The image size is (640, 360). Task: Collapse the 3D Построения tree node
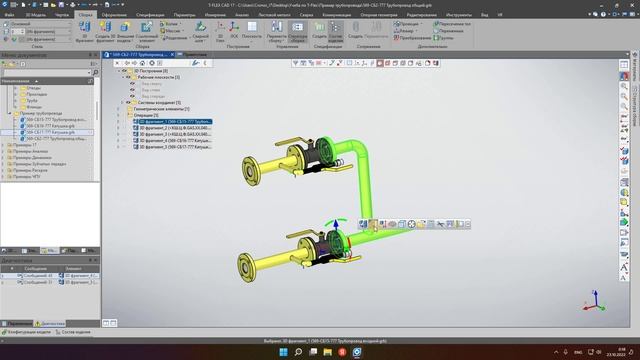pyautogui.click(x=119, y=71)
